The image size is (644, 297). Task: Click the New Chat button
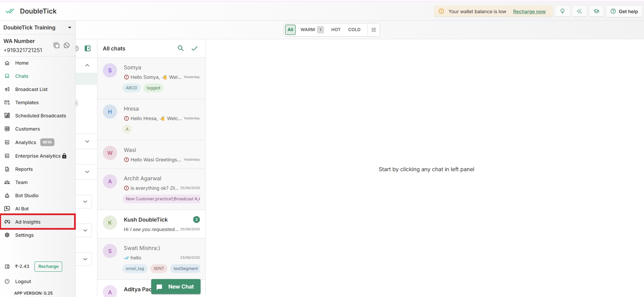click(x=176, y=287)
